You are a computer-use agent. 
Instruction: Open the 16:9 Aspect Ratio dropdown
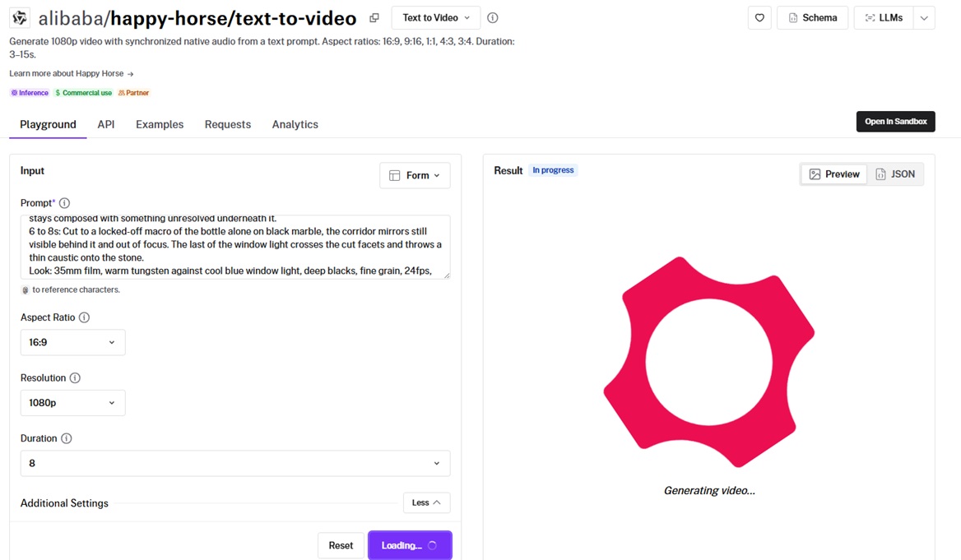tap(73, 342)
